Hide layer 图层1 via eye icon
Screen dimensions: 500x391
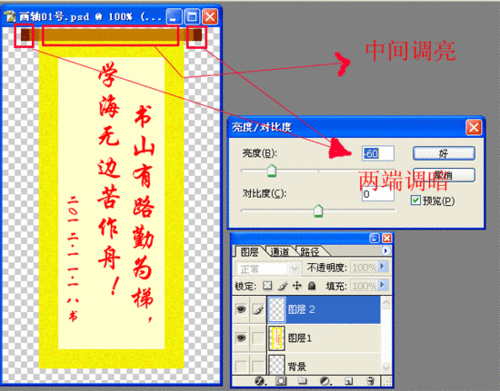[x=241, y=338]
